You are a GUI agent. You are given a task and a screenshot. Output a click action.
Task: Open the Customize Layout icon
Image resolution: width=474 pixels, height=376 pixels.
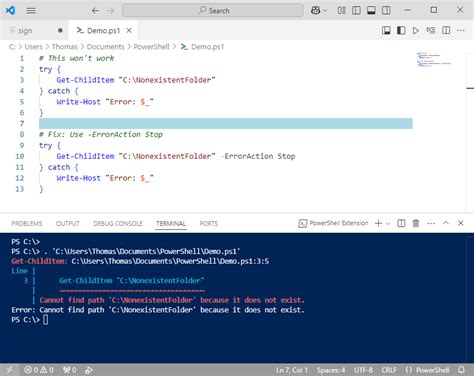coord(342,11)
